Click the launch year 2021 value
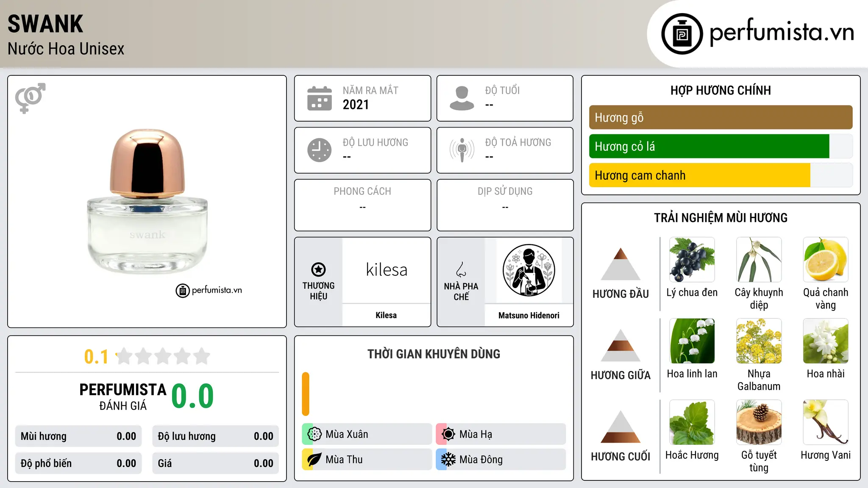This screenshot has height=488, width=868. click(356, 105)
